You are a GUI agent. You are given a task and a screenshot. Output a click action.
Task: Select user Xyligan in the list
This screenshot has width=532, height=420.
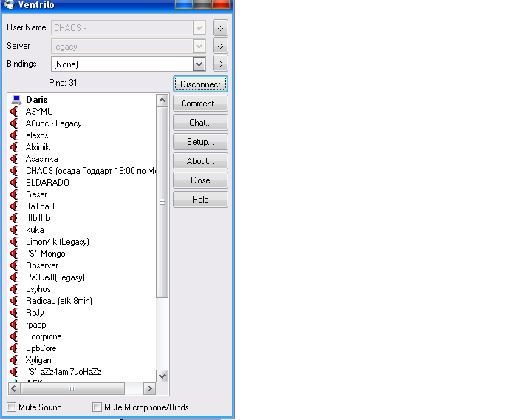click(x=38, y=360)
